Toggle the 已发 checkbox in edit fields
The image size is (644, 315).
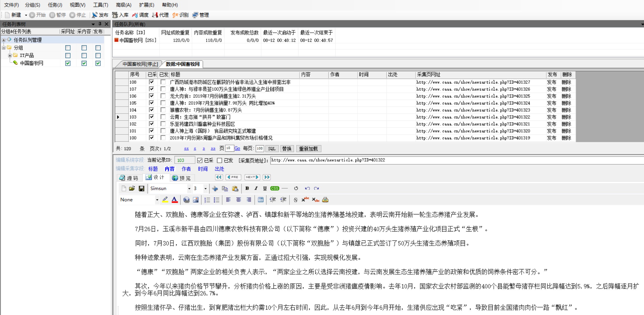[x=219, y=160]
